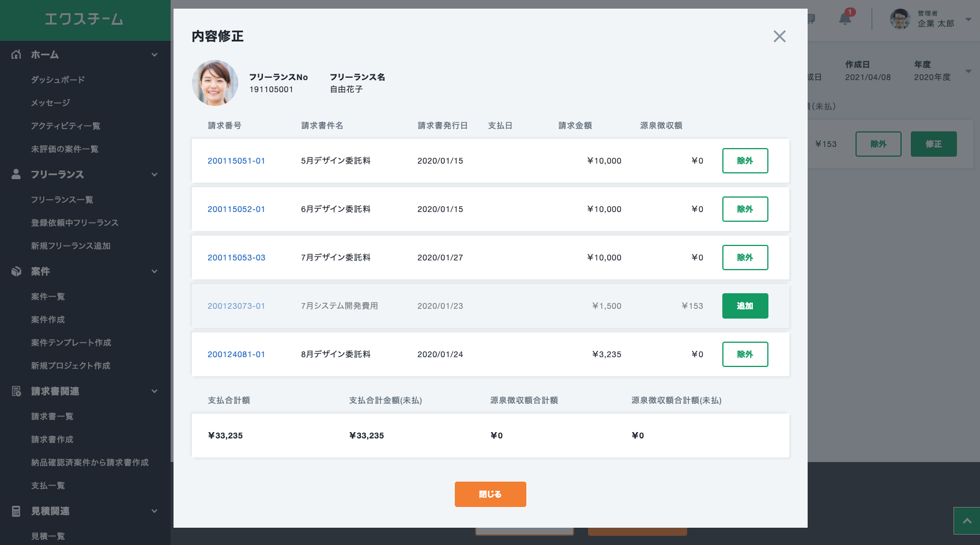
Task: Open invoice link 200115053-03
Action: pos(236,258)
